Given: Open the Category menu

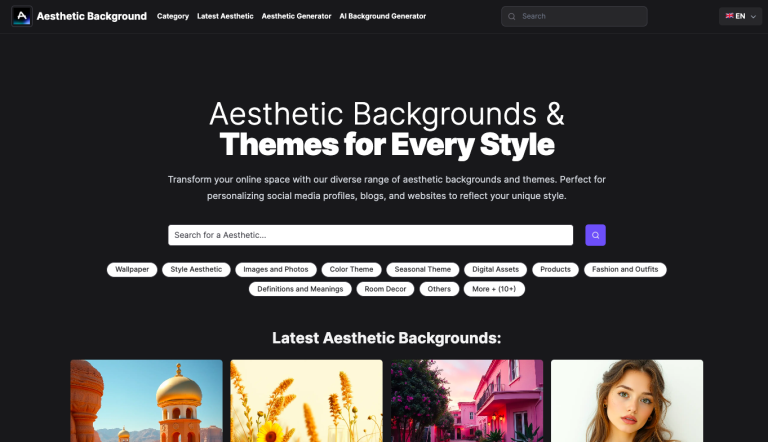Looking at the screenshot, I should click(x=173, y=16).
